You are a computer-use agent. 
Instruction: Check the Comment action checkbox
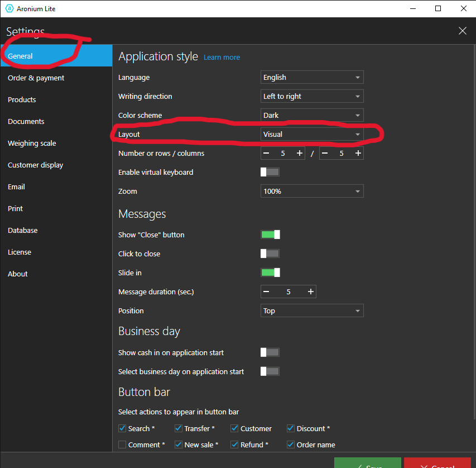[122, 445]
